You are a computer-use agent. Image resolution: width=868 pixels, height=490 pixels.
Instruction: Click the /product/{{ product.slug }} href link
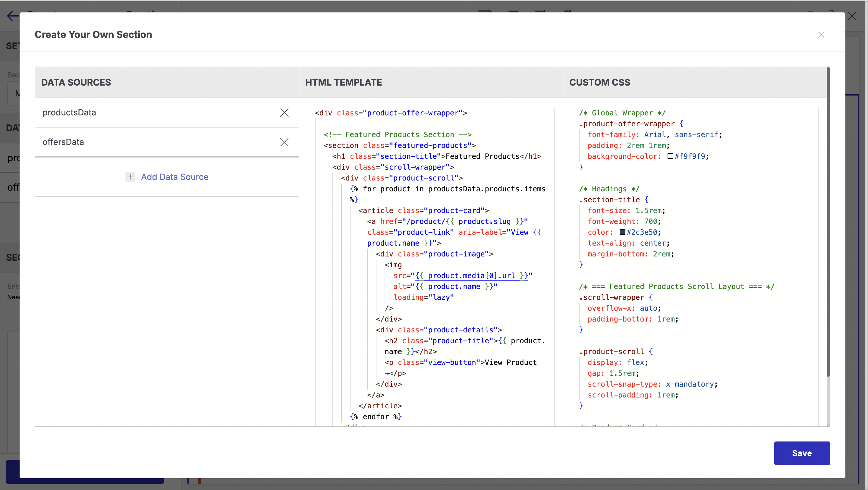tap(465, 221)
